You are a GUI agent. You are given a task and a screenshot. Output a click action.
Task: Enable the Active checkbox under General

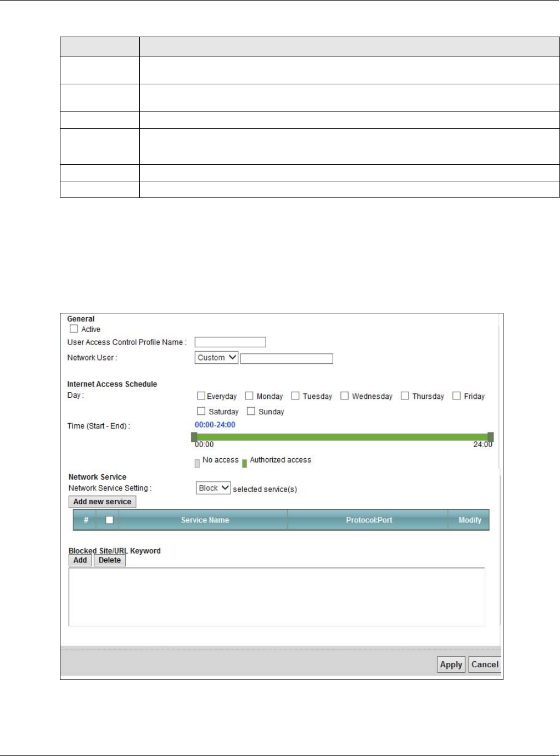74,329
